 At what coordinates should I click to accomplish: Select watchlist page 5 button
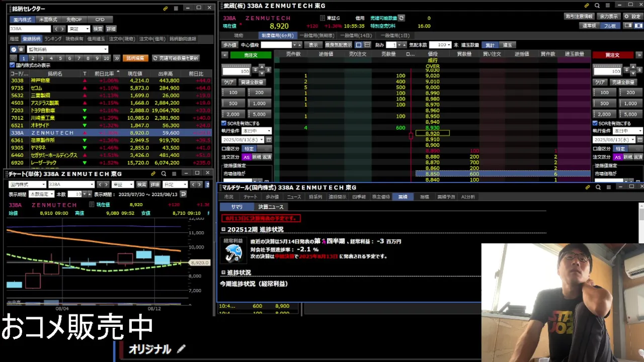pyautogui.click(x=60, y=58)
